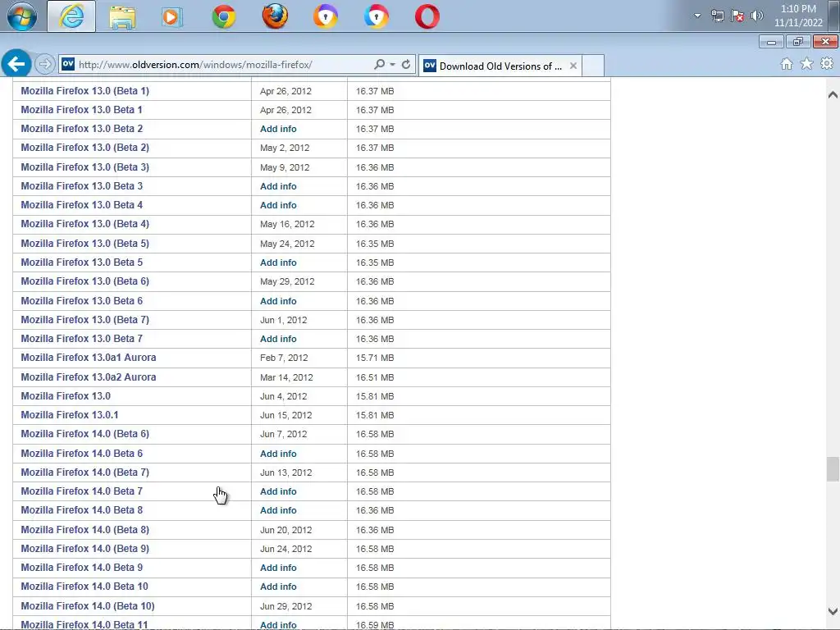Open Mozilla Firefox 14.0 (Beta 9) link

84,548
